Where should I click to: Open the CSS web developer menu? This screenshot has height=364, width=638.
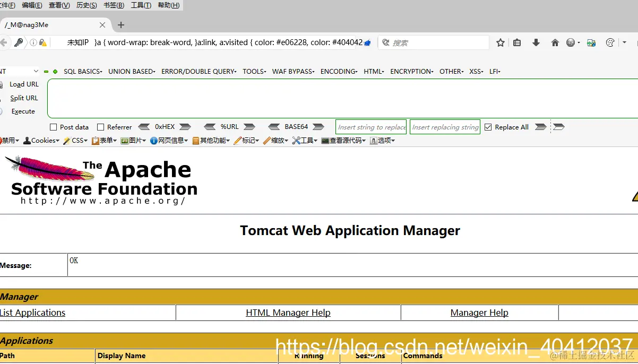(x=76, y=141)
